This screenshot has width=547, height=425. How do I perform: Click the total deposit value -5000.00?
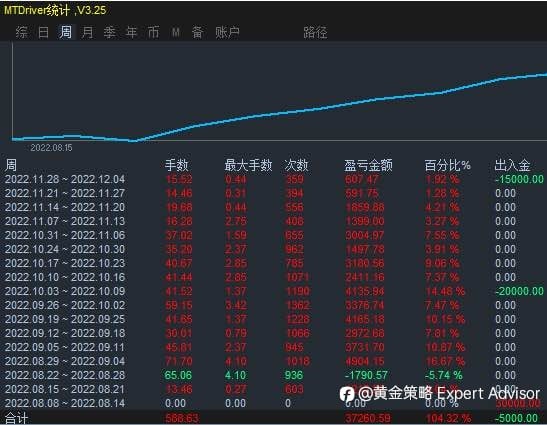click(517, 418)
